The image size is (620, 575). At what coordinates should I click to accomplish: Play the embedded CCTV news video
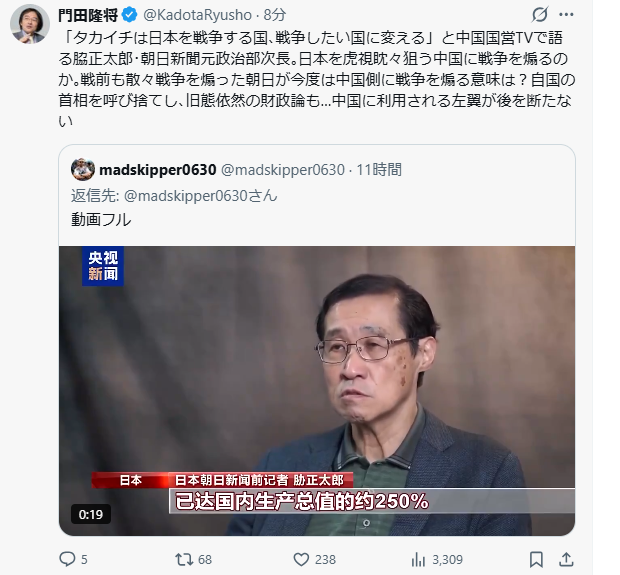click(317, 391)
